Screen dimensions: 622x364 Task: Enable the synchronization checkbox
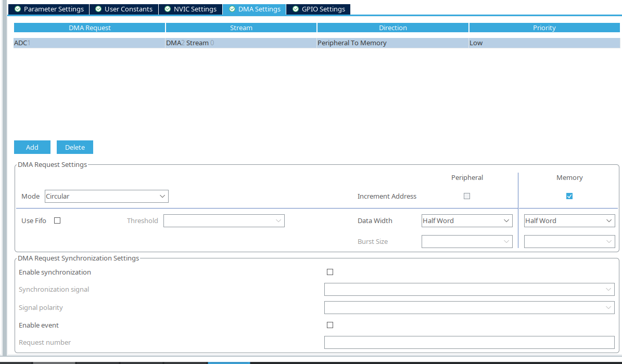tap(330, 271)
